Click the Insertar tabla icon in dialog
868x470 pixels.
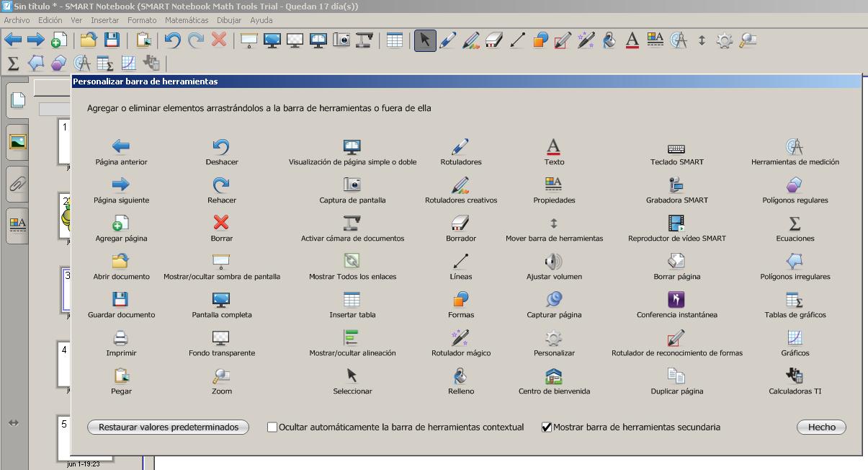[x=352, y=299]
